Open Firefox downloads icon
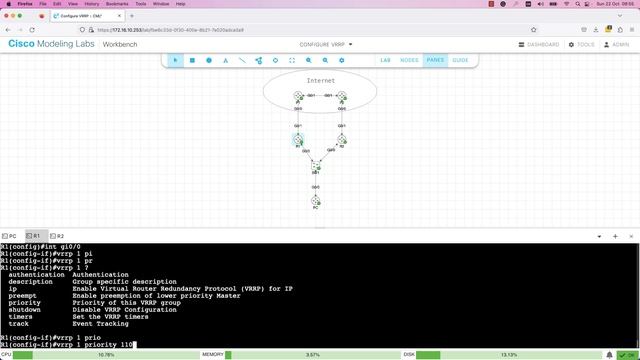Screen dimensions: 640x360 click(596, 30)
